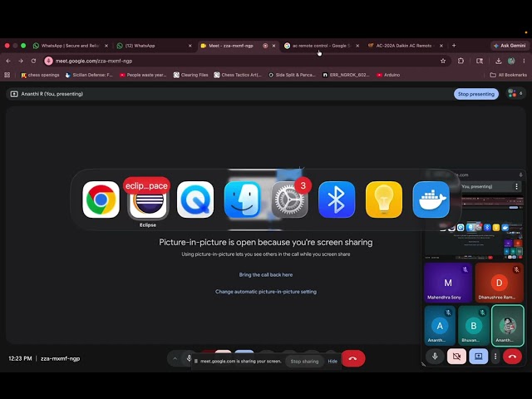Image resolution: width=532 pixels, height=399 pixels.
Task: Click the microphone site indicator in address bar
Action: click(48, 61)
